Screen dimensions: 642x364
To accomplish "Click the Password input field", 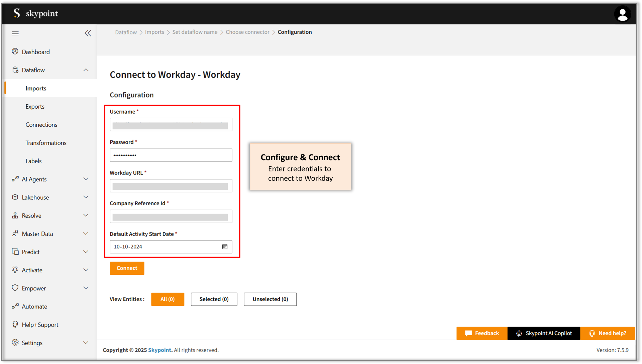I will [x=171, y=155].
